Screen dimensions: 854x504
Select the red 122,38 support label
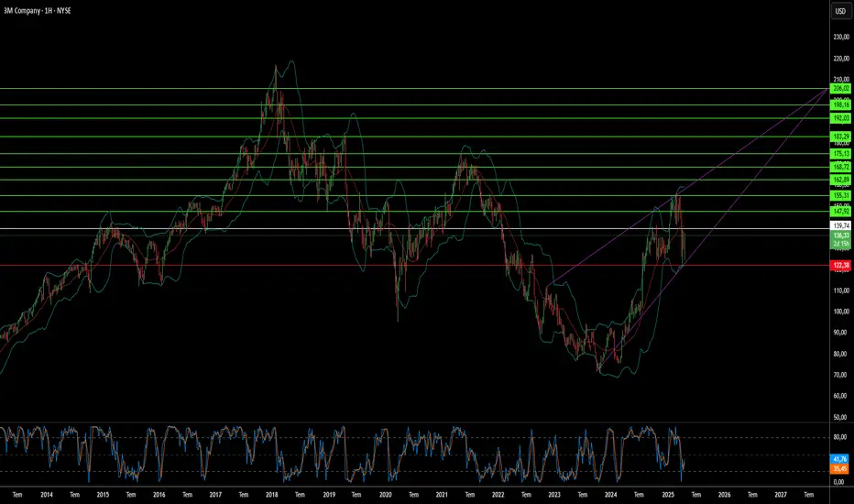(x=841, y=265)
